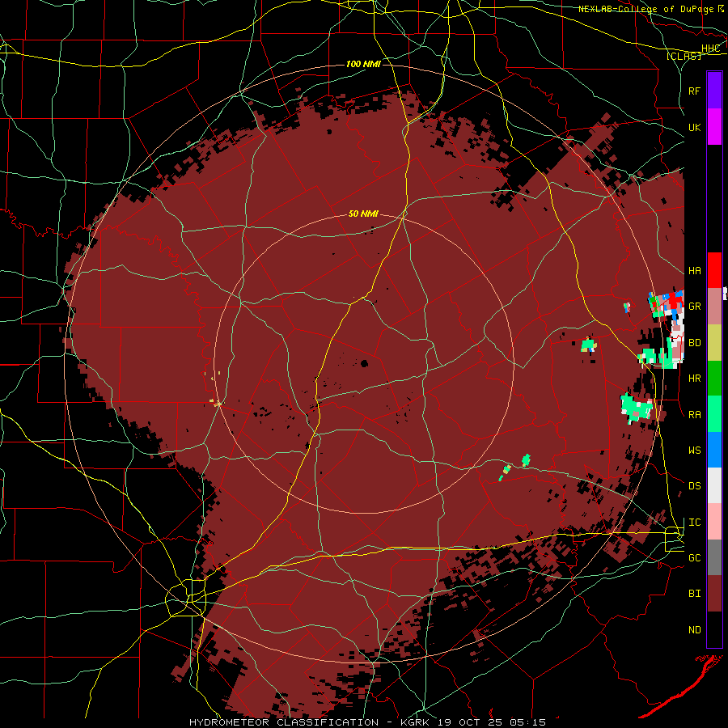Click the 'NEXLAB-College of DuPage' credit text
The width and height of the screenshot is (728, 728).
tap(645, 9)
